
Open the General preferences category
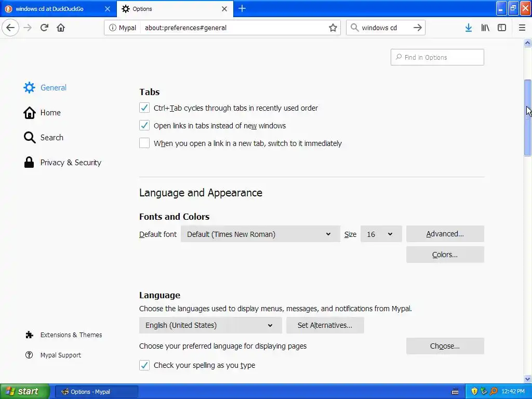[45, 87]
